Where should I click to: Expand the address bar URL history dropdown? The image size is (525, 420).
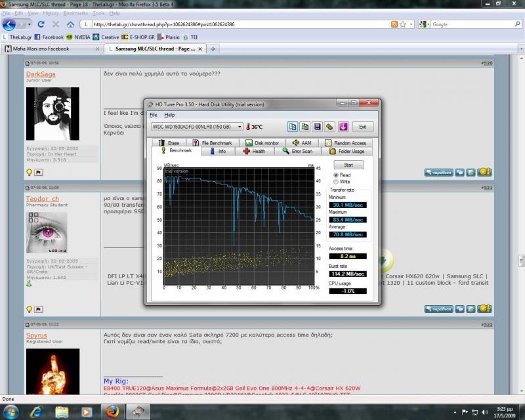411,24
